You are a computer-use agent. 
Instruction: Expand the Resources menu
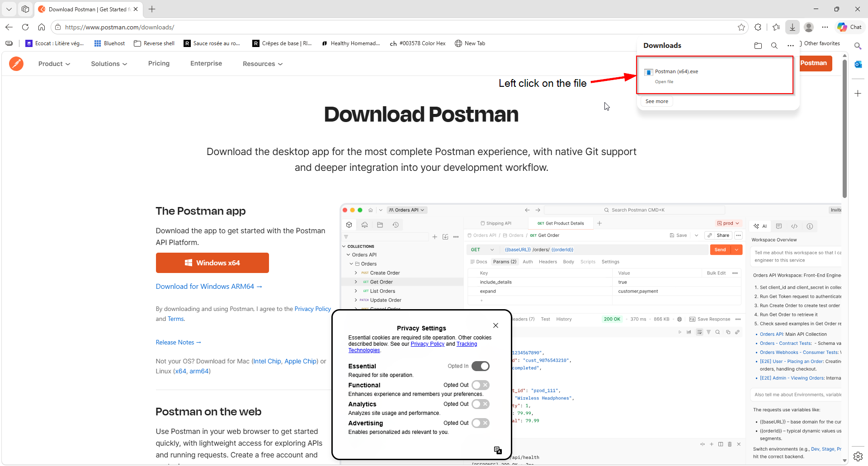263,64
